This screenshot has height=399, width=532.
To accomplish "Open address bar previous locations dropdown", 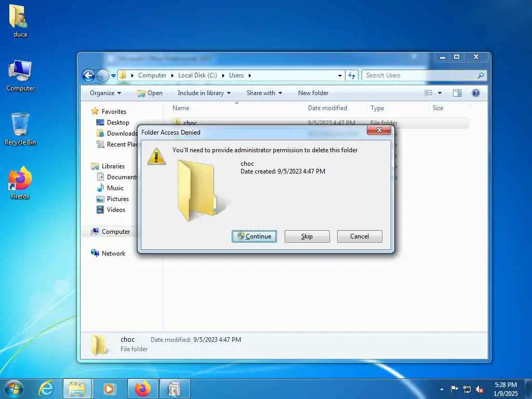I will tap(340, 76).
